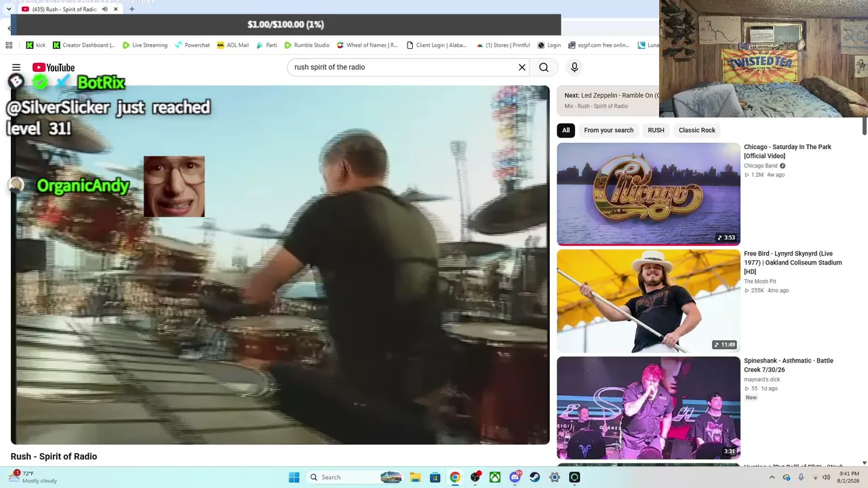Click the 'Rush - Spirit of Radio' video title
Image resolution: width=868 pixels, height=488 pixels.
pyautogui.click(x=54, y=457)
